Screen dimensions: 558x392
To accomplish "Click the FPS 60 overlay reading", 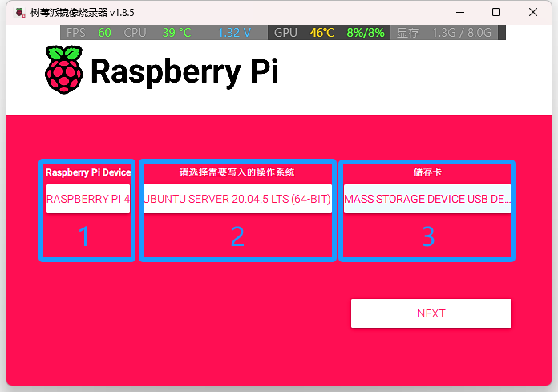I will [x=89, y=33].
